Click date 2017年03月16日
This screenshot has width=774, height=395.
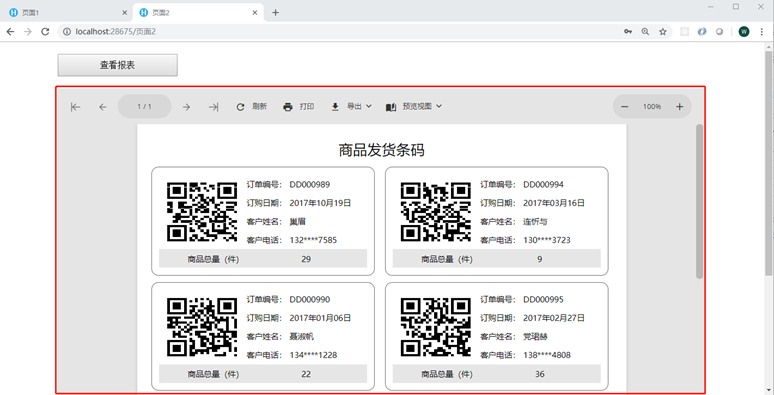click(554, 203)
